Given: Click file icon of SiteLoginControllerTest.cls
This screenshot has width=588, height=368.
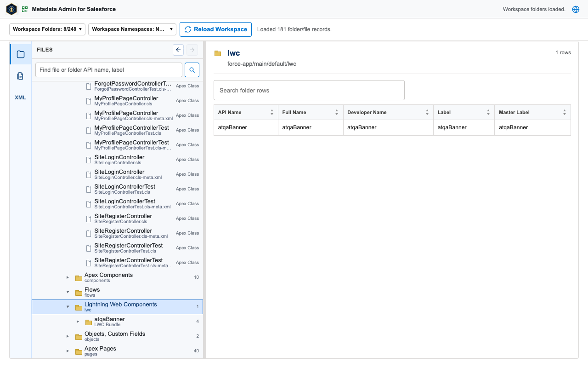Looking at the screenshot, I should (x=89, y=189).
